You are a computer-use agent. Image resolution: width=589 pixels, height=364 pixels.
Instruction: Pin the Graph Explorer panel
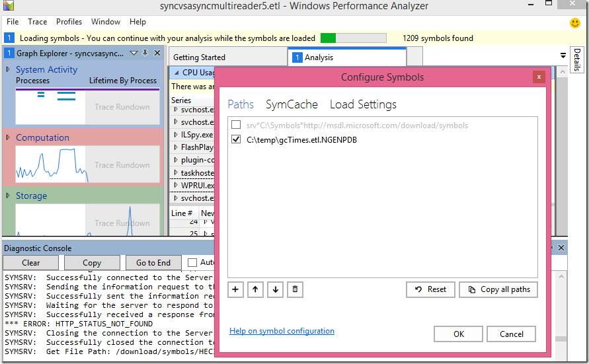tap(145, 53)
